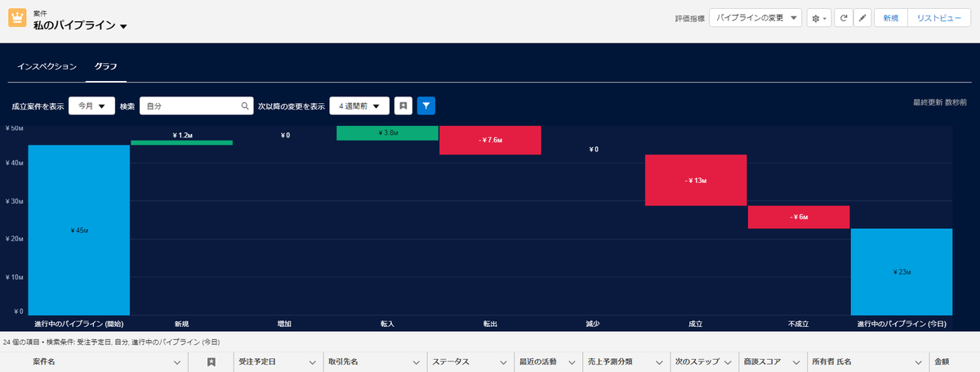Open the 取引先名 column chevron menu

point(417,362)
